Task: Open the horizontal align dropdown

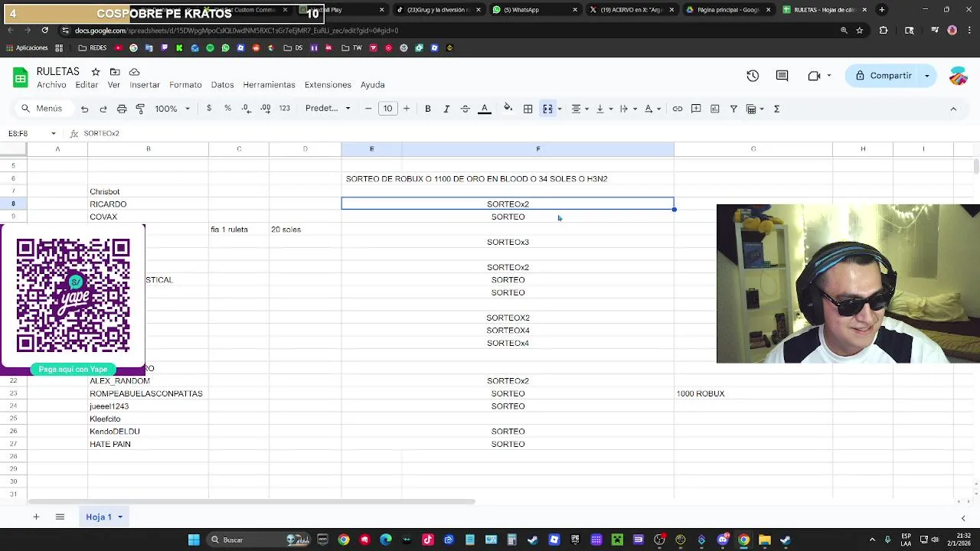Action: [x=580, y=109]
